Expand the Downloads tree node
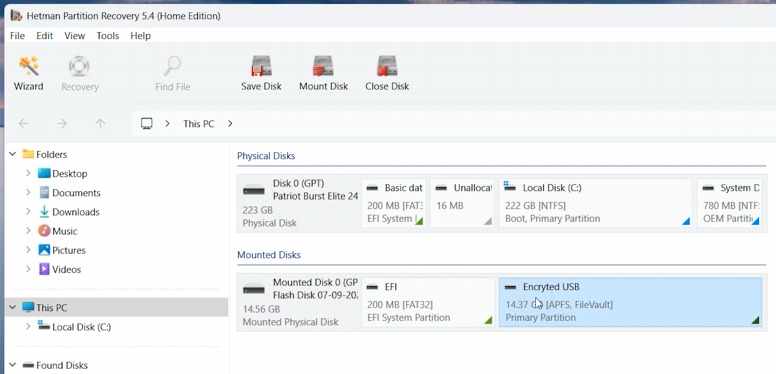The width and height of the screenshot is (776, 374). 28,212
